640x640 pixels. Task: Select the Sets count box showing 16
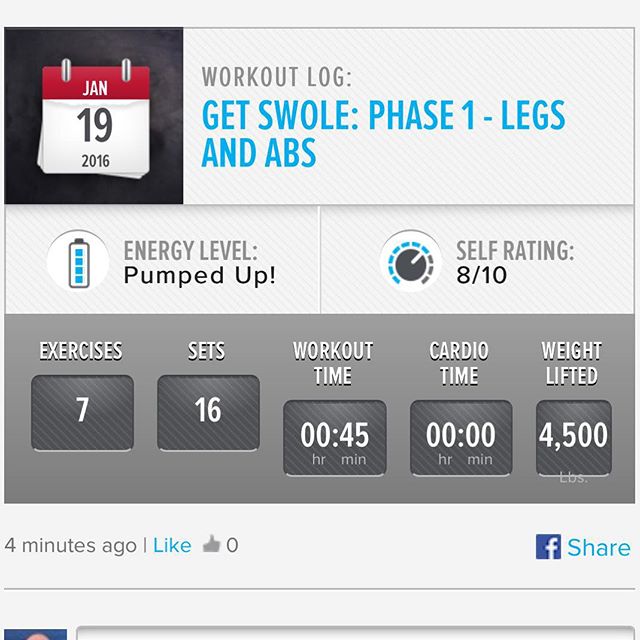[209, 413]
